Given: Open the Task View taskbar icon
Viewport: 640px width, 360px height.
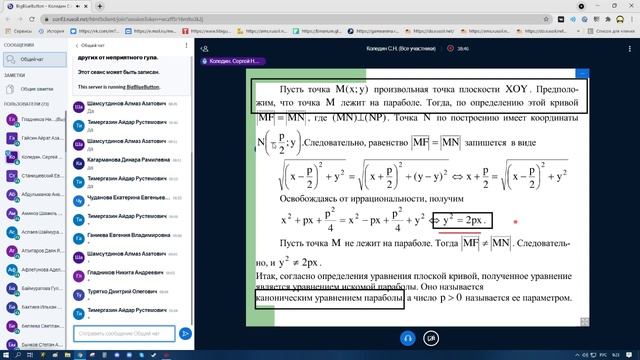Looking at the screenshot, I should click(x=30, y=355).
